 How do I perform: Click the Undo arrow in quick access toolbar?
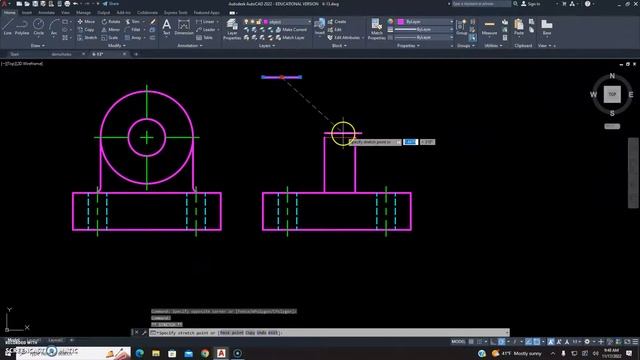coord(76,4)
